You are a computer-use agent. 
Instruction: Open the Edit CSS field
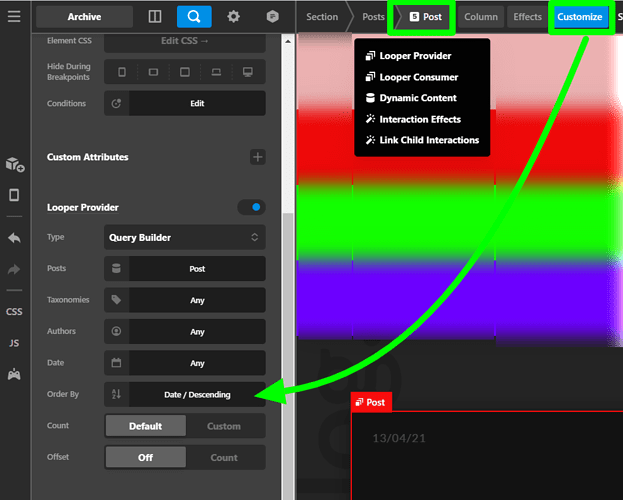pyautogui.click(x=185, y=42)
